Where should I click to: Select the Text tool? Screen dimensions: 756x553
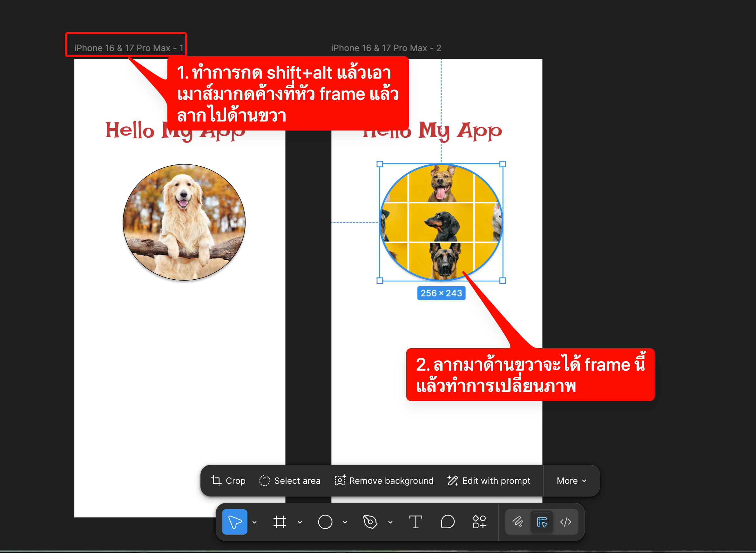415,522
